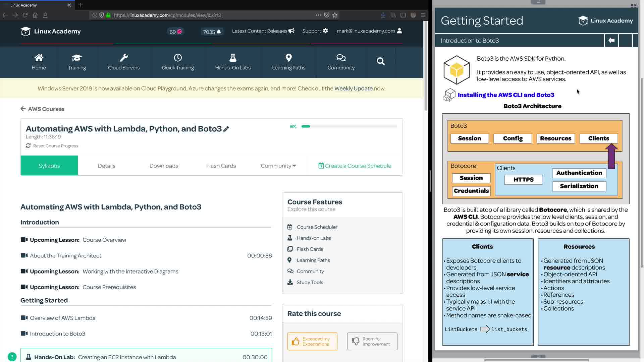The image size is (644, 362).
Task: Click the Learning Paths pin icon
Action: click(x=288, y=58)
